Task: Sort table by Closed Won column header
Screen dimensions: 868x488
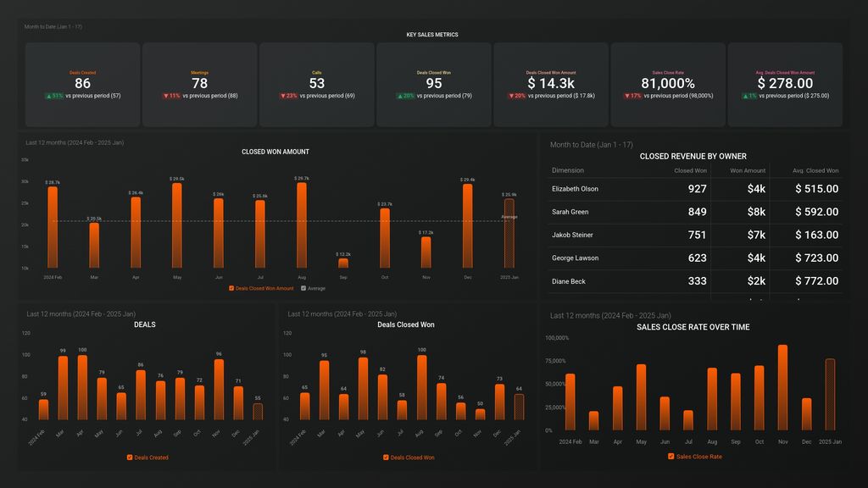Action: pyautogui.click(x=690, y=170)
